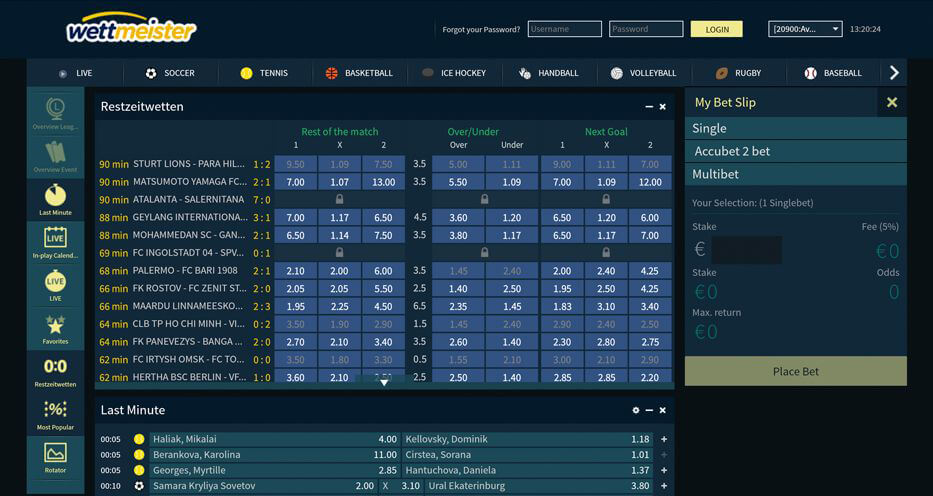Select the Ice Hockey puck icon
Screen dimensions: 933x496
pos(428,73)
